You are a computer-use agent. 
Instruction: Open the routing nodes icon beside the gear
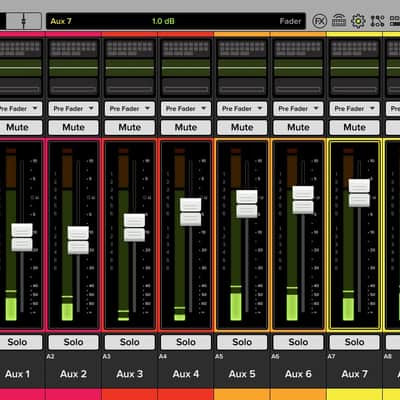(x=377, y=21)
